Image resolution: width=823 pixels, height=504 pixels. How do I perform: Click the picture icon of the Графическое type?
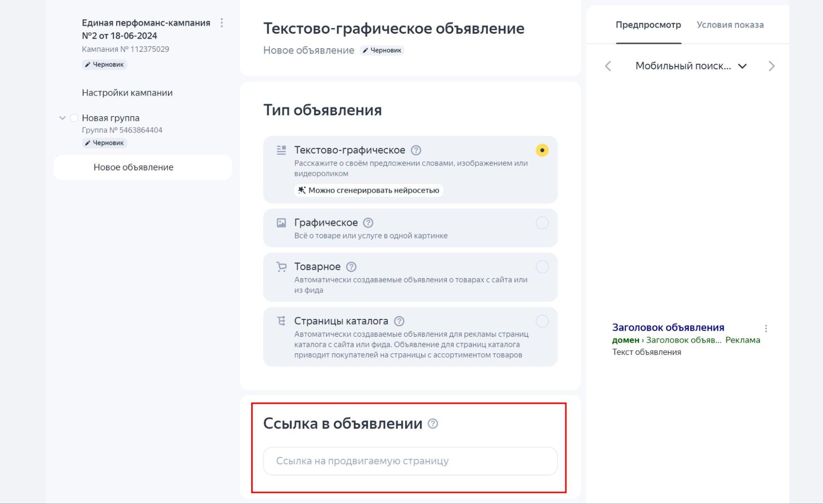click(281, 222)
